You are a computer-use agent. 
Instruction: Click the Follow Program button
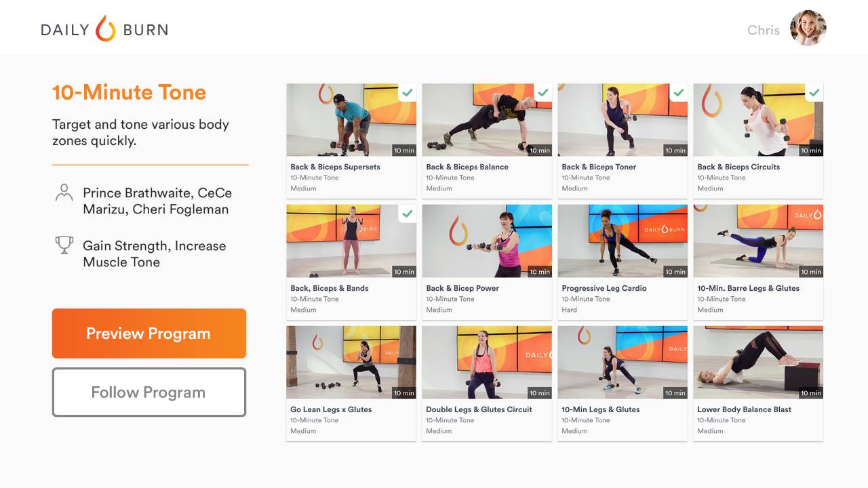(149, 392)
